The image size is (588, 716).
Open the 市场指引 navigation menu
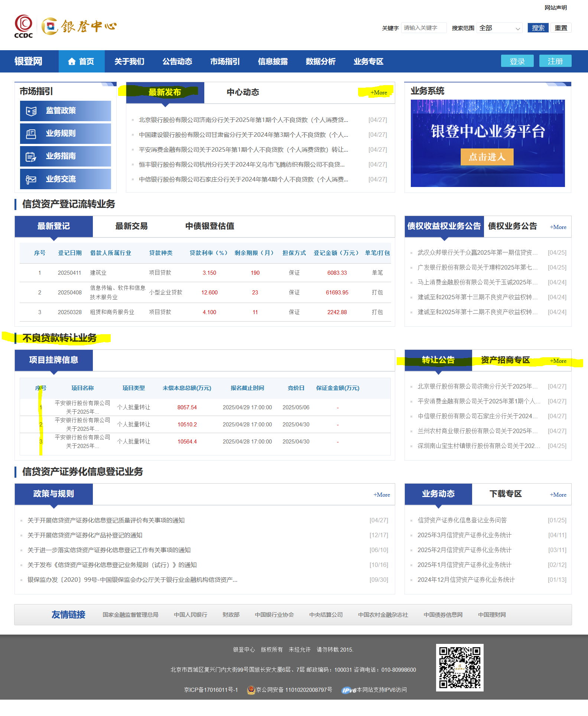[225, 61]
